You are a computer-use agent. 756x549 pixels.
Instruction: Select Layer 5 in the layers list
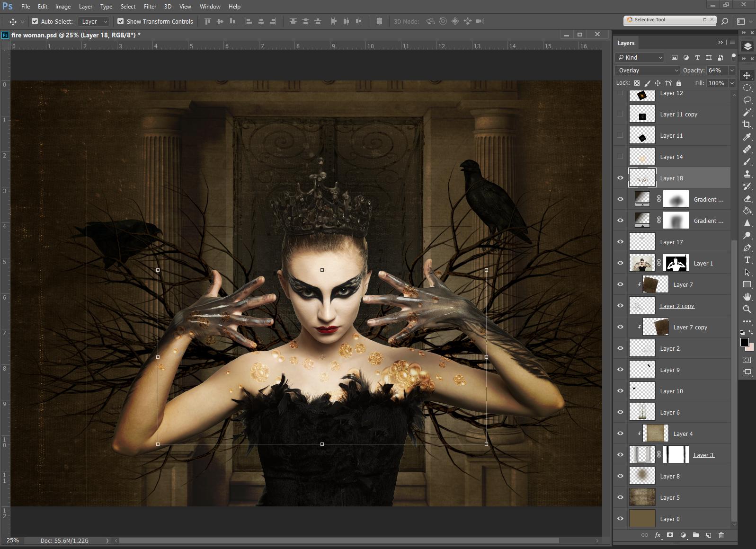tap(670, 497)
